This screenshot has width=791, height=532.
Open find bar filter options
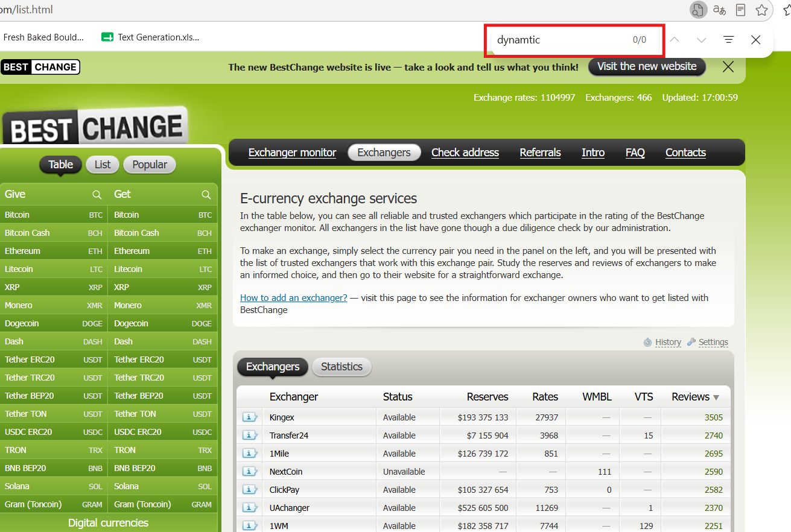729,40
